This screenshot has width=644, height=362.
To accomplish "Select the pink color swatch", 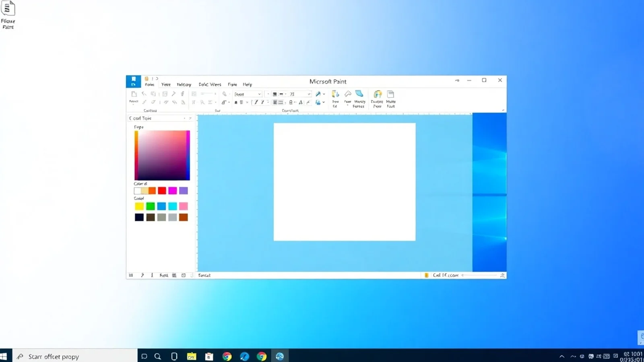I will pyautogui.click(x=184, y=206).
